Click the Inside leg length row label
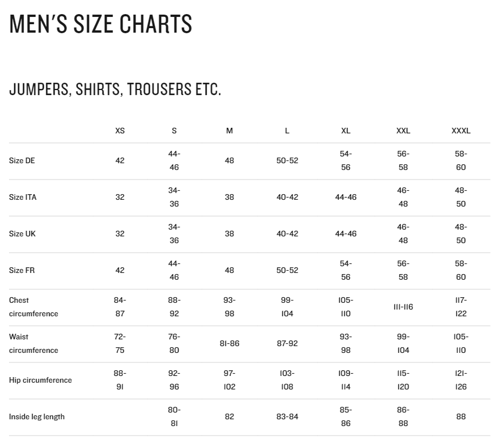The image size is (498, 448). pos(37,416)
